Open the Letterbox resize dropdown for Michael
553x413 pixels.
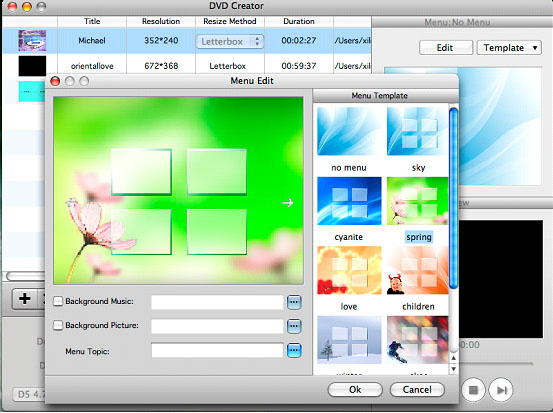tap(230, 42)
